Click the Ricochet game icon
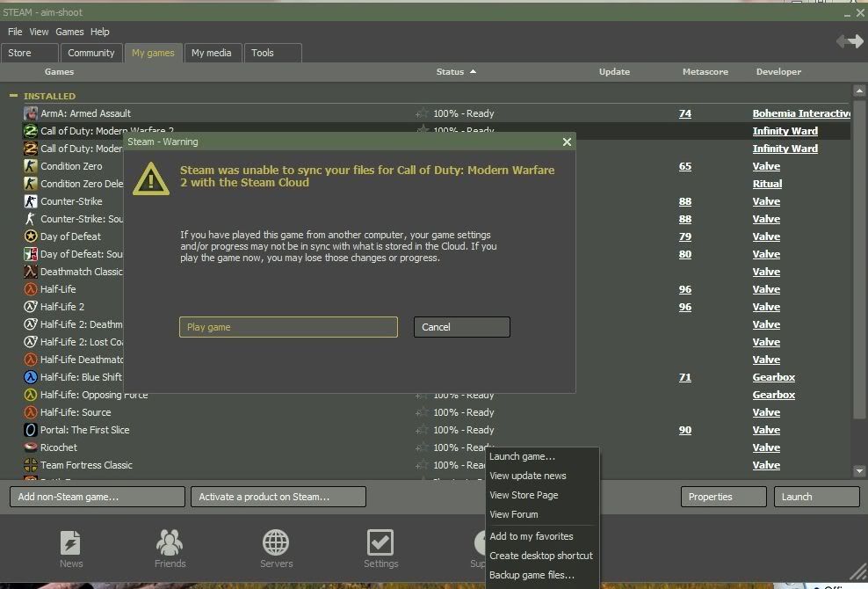Screen dimensions: 868x589 coord(31,447)
